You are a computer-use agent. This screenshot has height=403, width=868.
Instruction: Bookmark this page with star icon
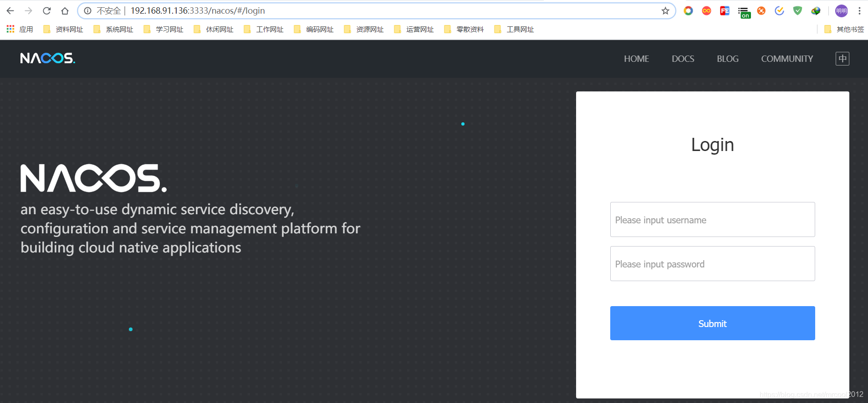point(665,10)
